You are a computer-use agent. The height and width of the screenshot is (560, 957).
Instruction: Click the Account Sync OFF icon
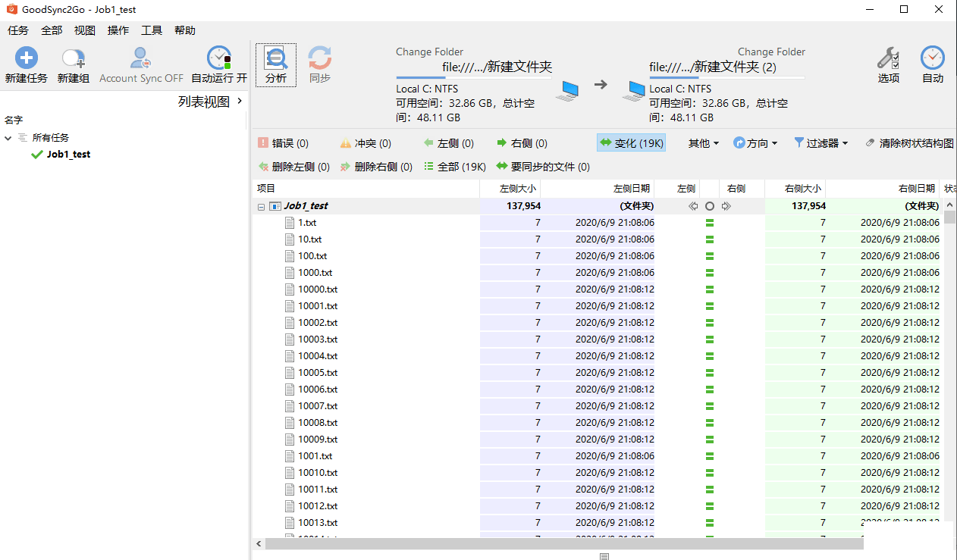click(141, 58)
